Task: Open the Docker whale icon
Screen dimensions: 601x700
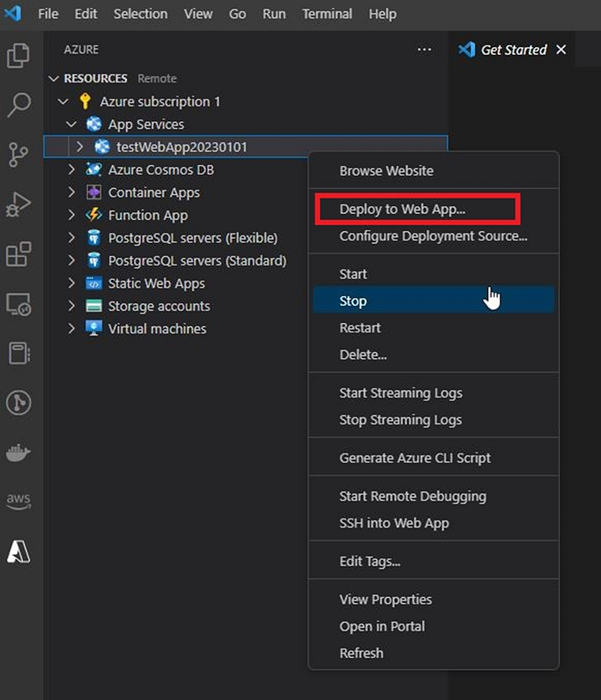Action: (18, 453)
